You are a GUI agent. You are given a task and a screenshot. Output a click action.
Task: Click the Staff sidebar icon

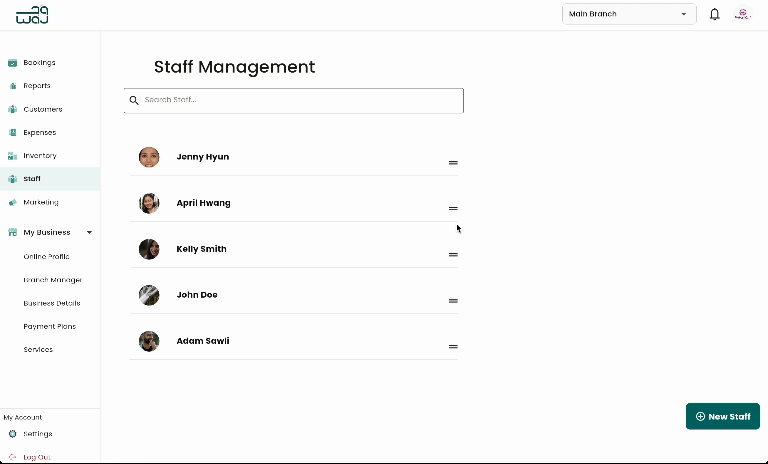(x=13, y=179)
